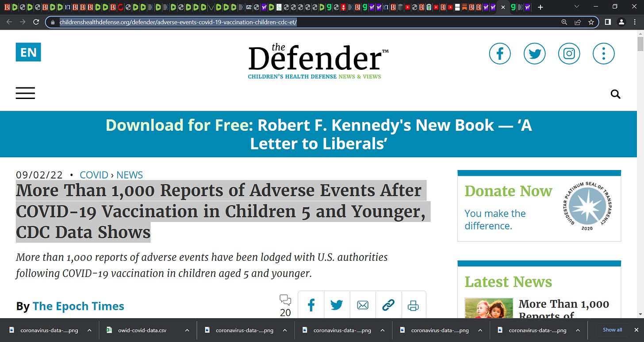
Task: Open the Chrome profile avatar
Action: click(x=621, y=22)
